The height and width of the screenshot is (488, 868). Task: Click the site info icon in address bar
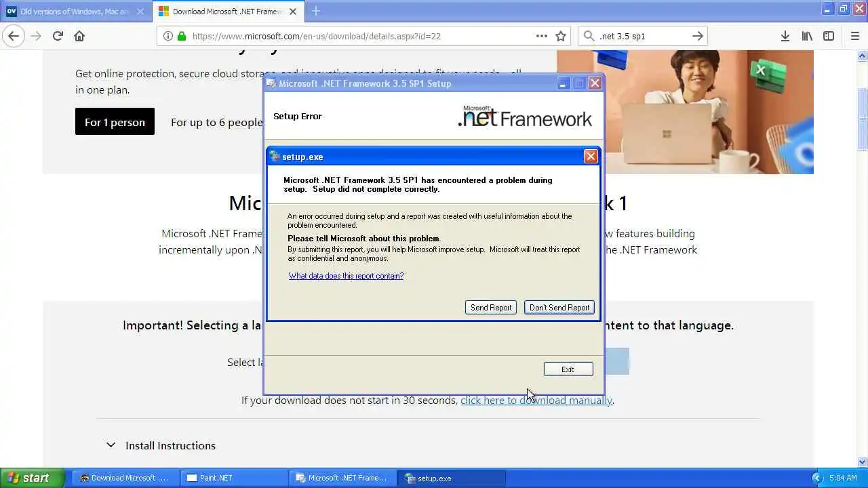point(168,36)
